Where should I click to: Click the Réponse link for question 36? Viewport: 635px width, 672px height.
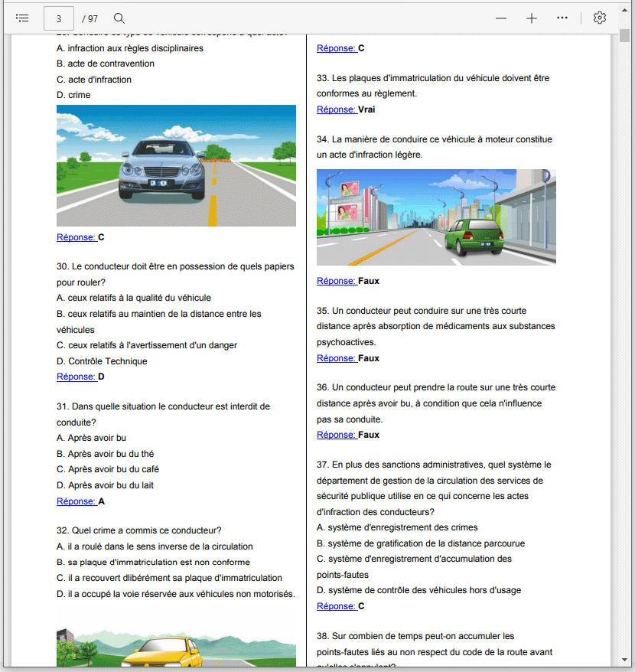tap(336, 435)
